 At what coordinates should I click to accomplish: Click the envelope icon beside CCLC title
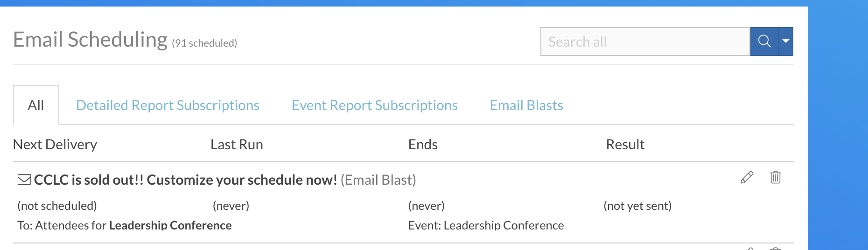pyautogui.click(x=24, y=180)
